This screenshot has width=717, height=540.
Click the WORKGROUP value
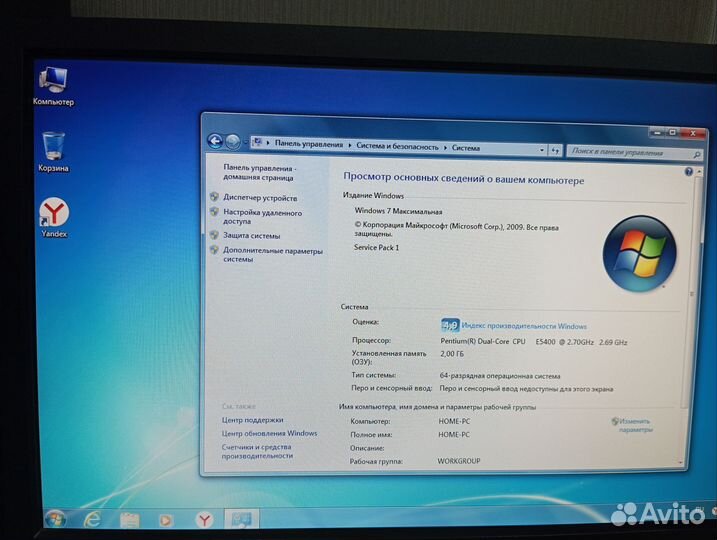[459, 461]
